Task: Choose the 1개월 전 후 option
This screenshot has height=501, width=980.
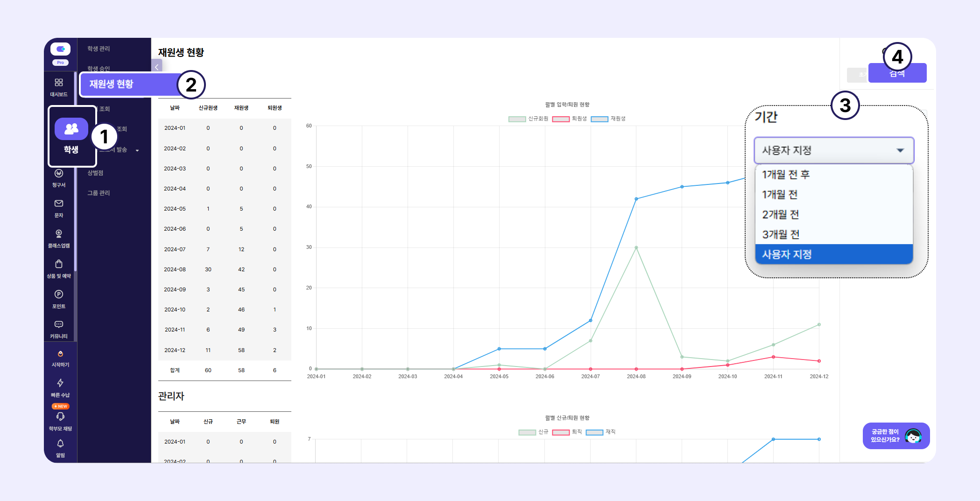Action: (834, 175)
